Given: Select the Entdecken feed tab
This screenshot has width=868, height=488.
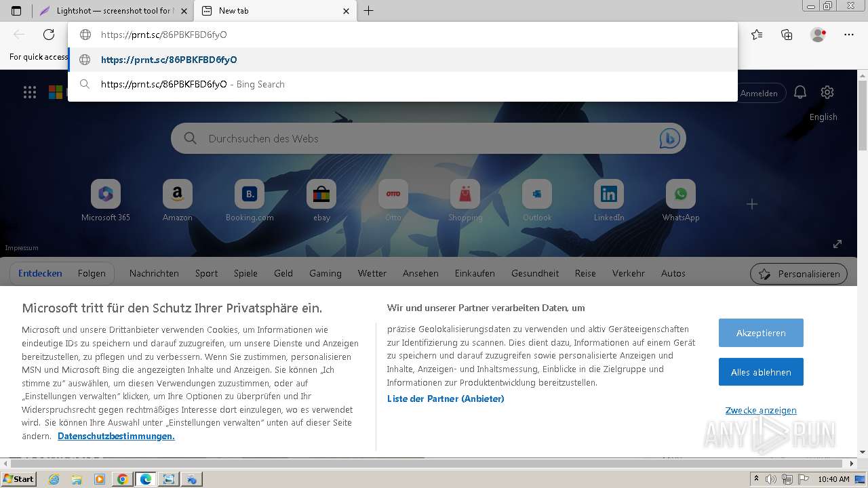Looking at the screenshot, I should tap(40, 273).
